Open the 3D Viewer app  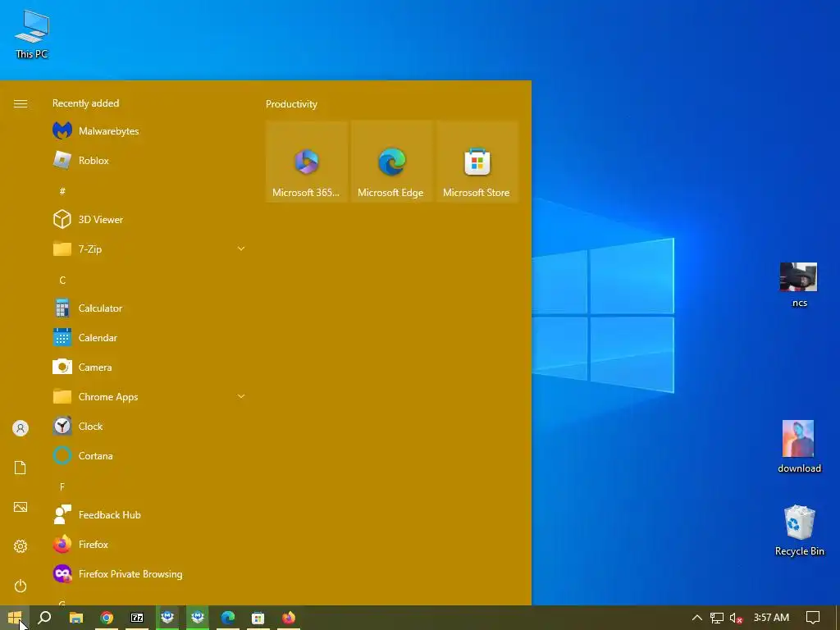(149, 219)
